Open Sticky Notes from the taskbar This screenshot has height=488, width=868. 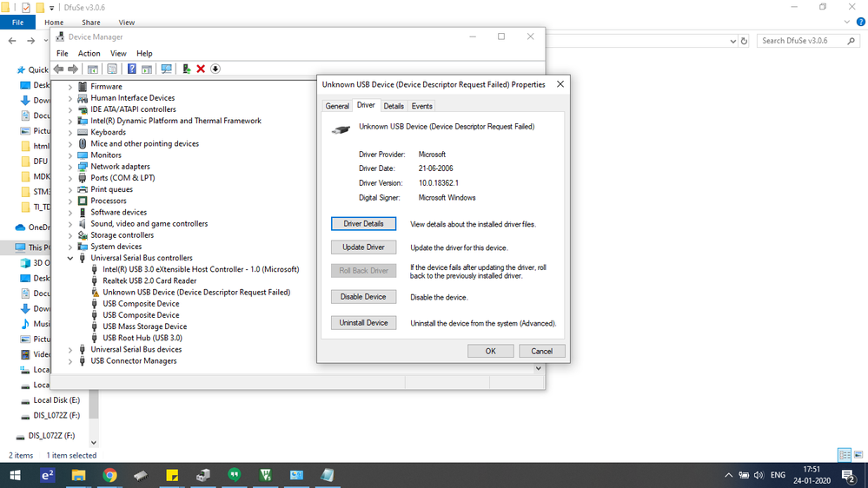click(172, 475)
